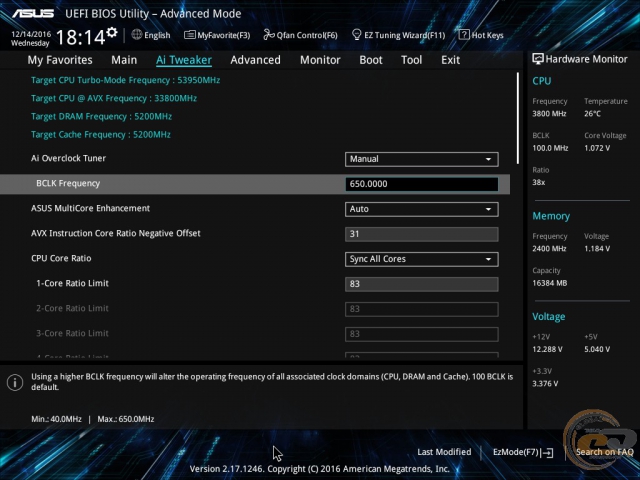Select the Ai Tweaker tab
This screenshot has width=640, height=480.
(184, 60)
